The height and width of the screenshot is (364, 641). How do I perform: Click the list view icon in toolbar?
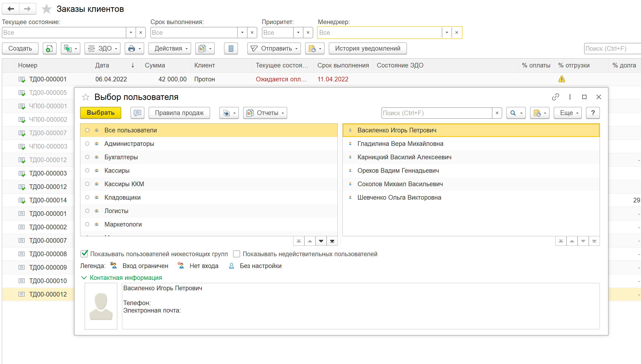(x=231, y=48)
